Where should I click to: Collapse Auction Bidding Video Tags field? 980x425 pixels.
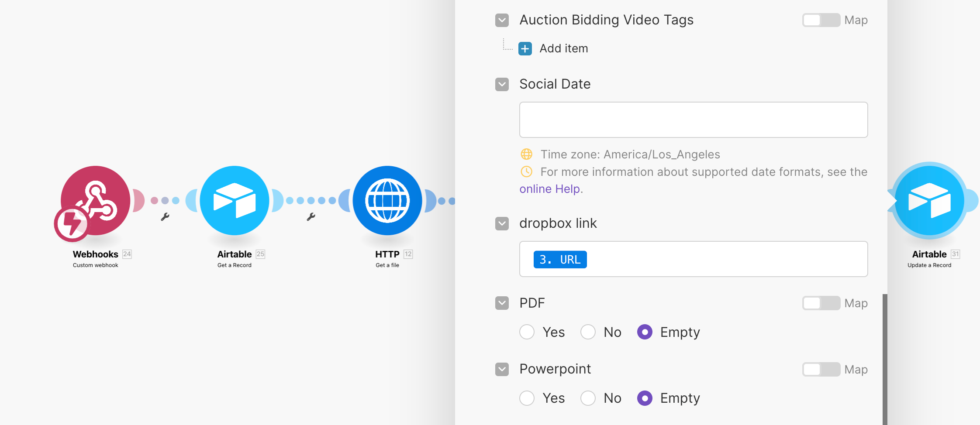502,20
